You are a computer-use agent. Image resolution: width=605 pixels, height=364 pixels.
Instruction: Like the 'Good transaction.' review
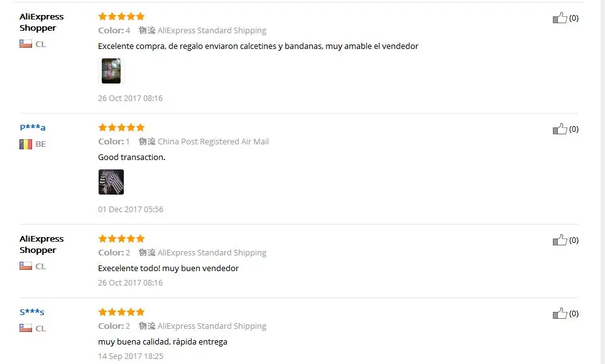pyautogui.click(x=559, y=129)
